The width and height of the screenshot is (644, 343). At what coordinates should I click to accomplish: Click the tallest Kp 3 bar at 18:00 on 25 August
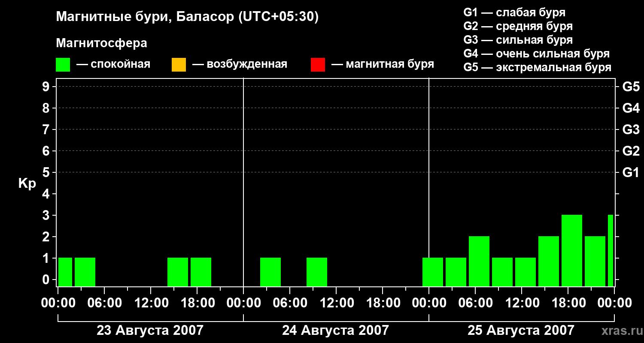(x=572, y=250)
